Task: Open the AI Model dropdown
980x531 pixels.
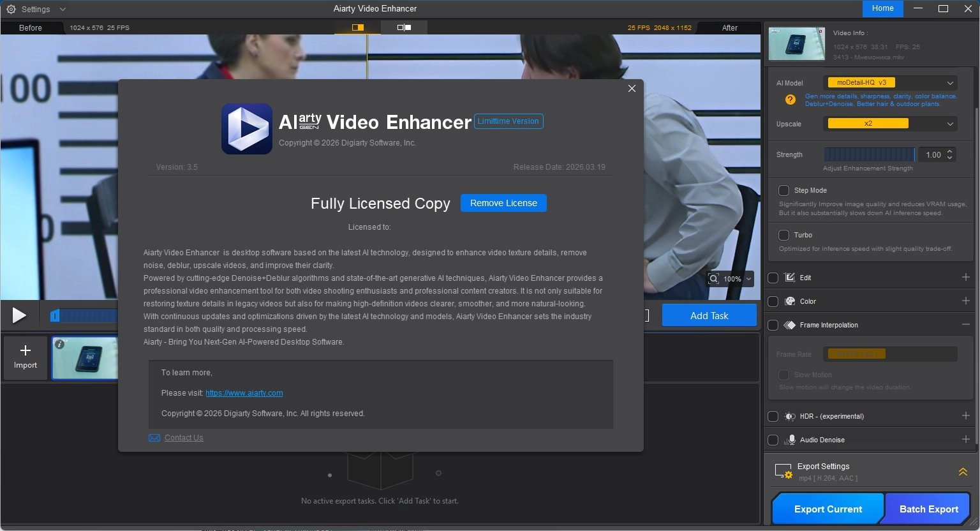Action: pyautogui.click(x=889, y=83)
